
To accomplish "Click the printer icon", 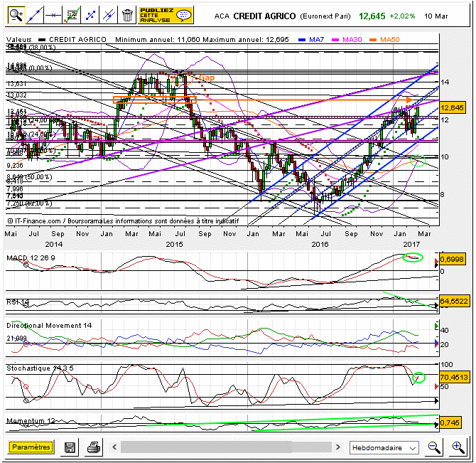I will point(94,447).
